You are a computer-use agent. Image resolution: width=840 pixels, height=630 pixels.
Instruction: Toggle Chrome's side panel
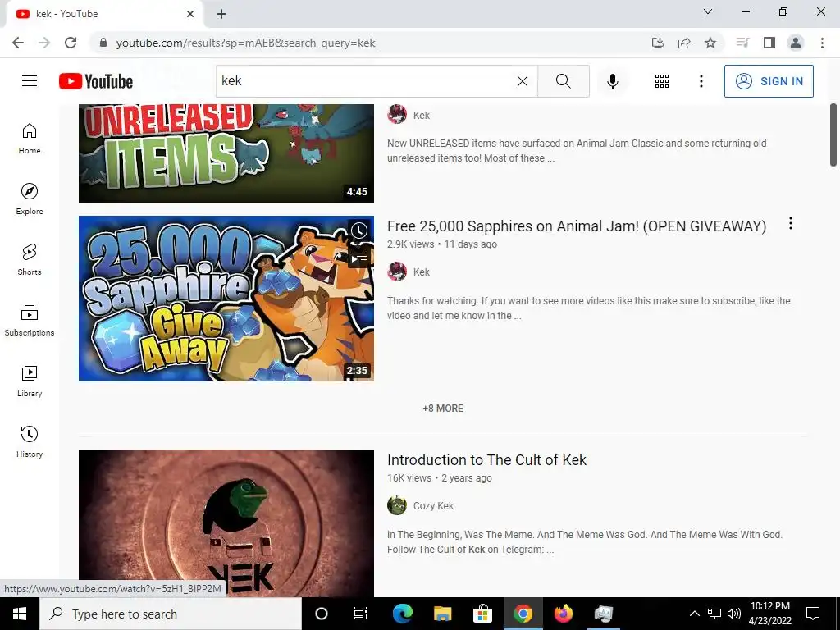[x=769, y=43]
